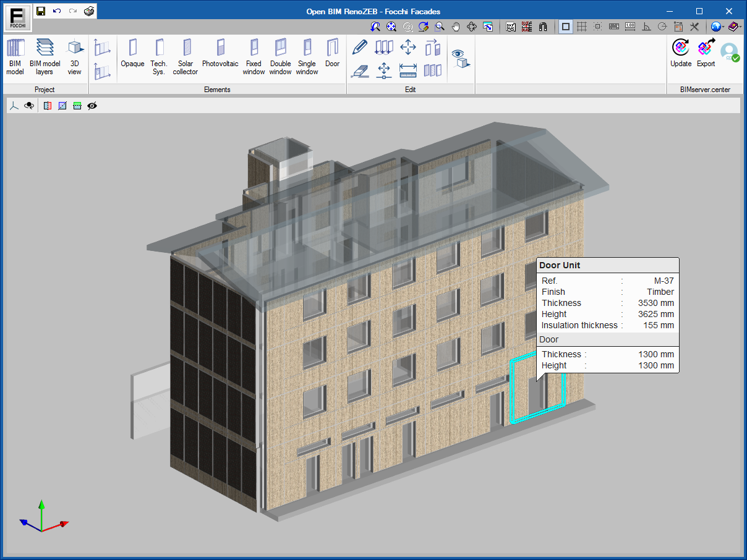Image resolution: width=747 pixels, height=560 pixels.
Task: Click the Export button
Action: click(706, 54)
